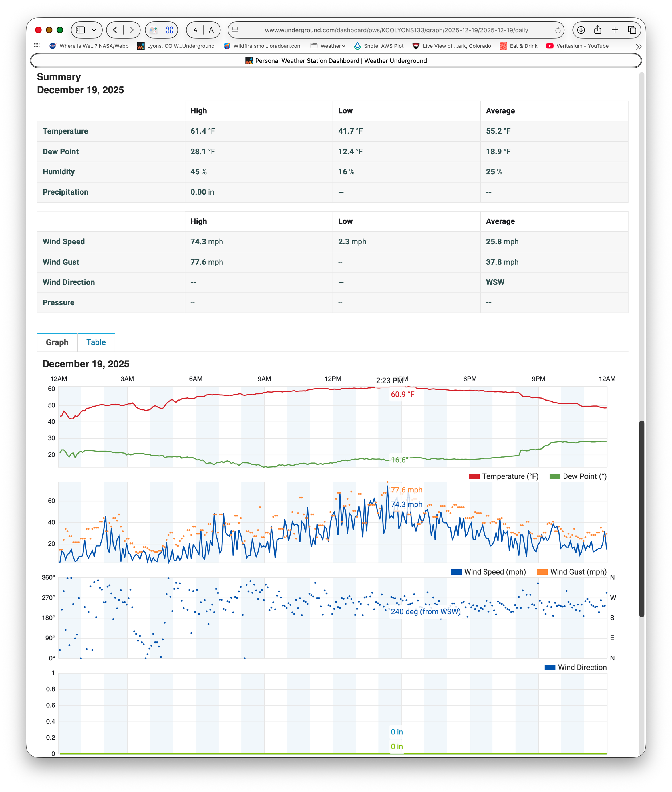Image resolution: width=672 pixels, height=792 pixels.
Task: Open the Share icon in Safari toolbar
Action: (598, 30)
